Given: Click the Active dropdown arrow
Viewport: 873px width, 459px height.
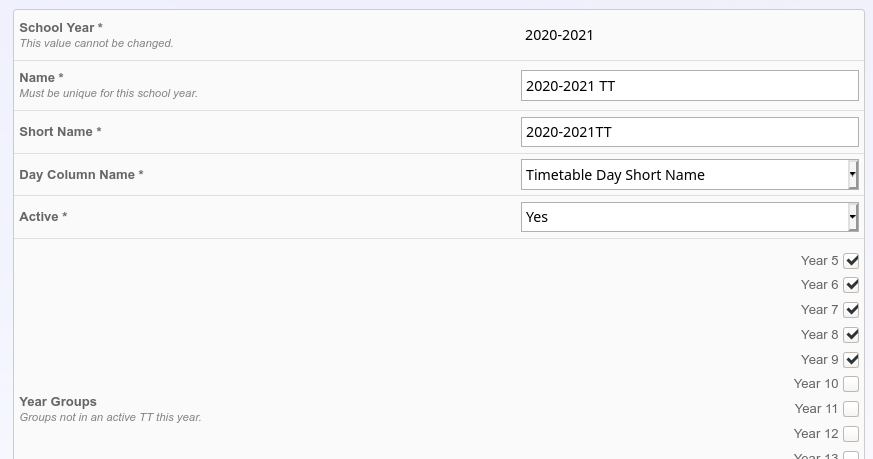Looking at the screenshot, I should coord(852,217).
